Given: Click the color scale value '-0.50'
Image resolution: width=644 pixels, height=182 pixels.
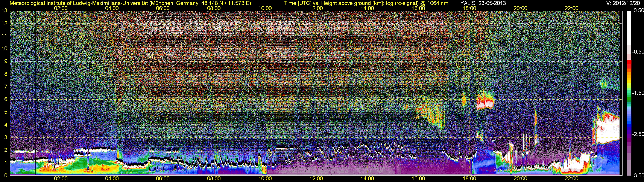Looking at the screenshot, I should (638, 52).
